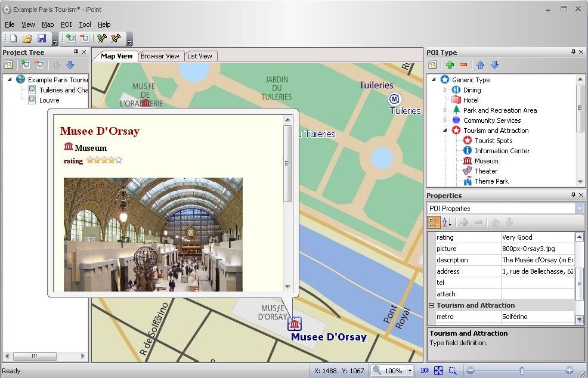The width and height of the screenshot is (588, 378).
Task: Remove a map using the main toolbar
Action: pyautogui.click(x=85, y=38)
